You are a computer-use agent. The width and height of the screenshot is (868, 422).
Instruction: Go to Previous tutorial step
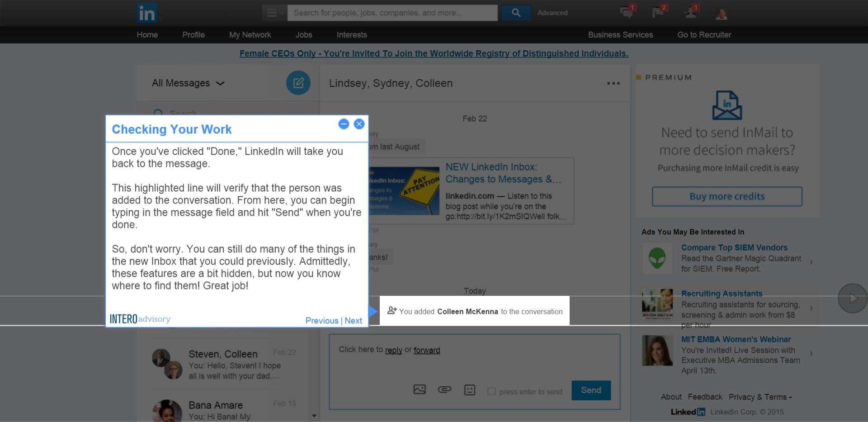(322, 321)
